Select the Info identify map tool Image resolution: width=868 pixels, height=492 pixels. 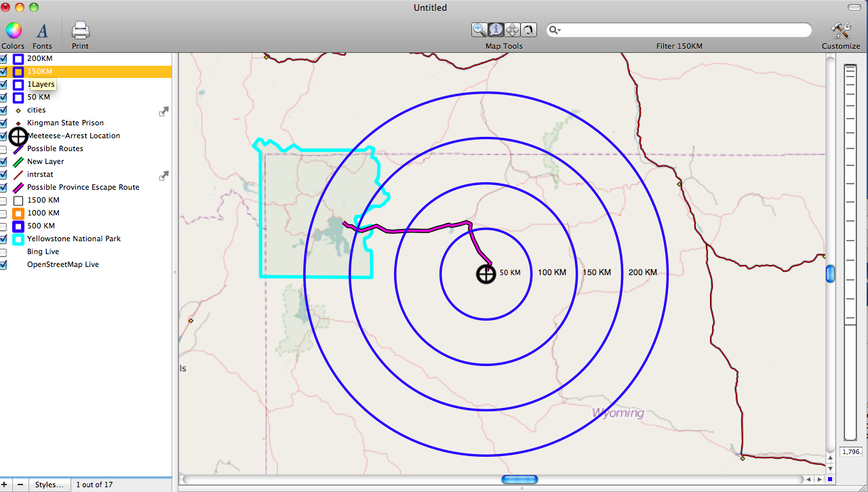click(x=496, y=30)
